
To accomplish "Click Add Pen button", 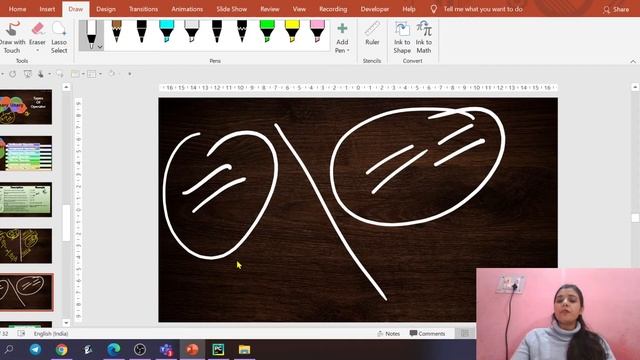I will pyautogui.click(x=342, y=38).
